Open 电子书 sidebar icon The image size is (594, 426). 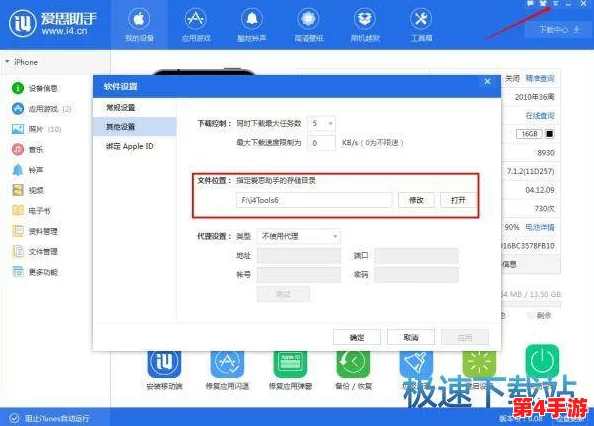[17, 211]
